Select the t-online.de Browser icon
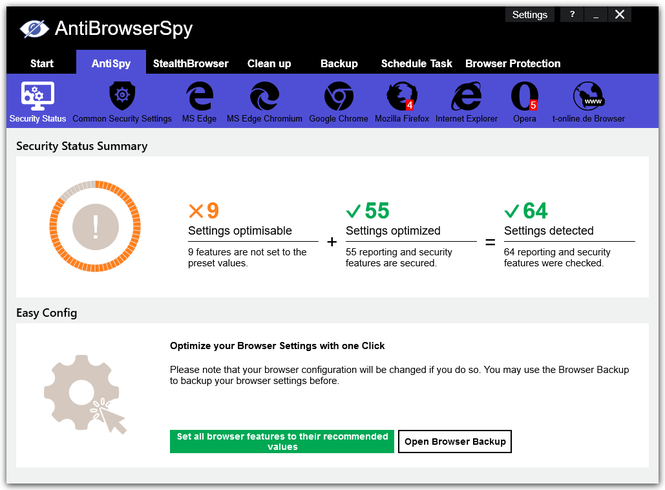665x490 pixels. [588, 96]
